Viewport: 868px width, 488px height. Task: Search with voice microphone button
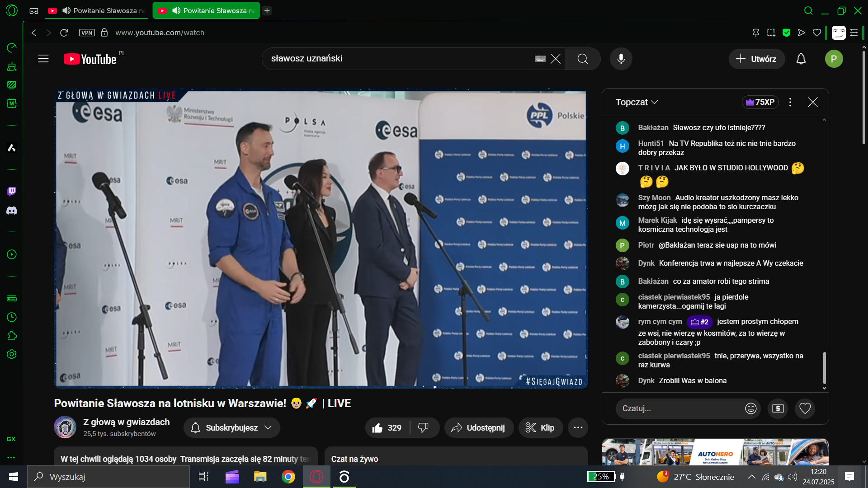pos(621,59)
